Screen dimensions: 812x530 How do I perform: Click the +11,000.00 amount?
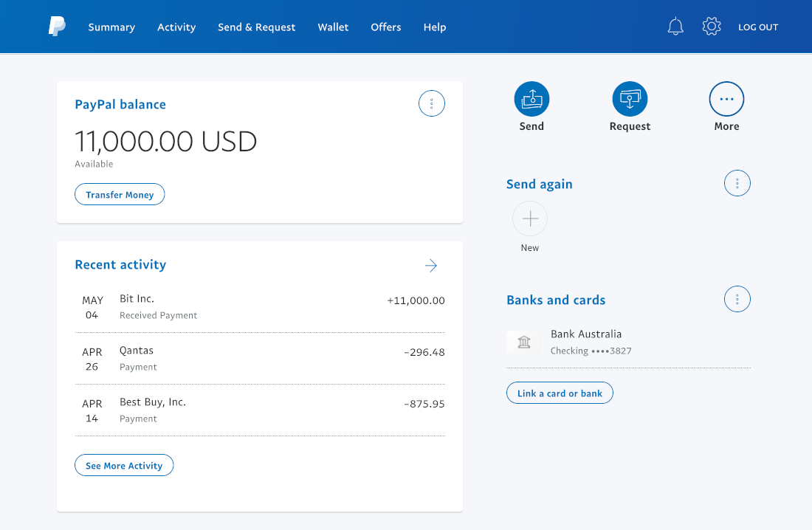point(416,300)
